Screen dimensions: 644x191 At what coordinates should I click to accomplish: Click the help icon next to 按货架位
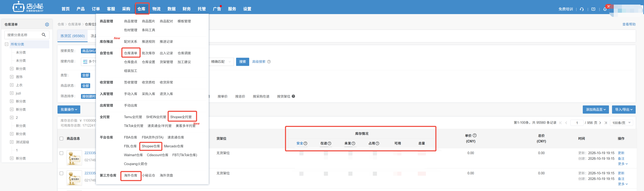(x=293, y=96)
